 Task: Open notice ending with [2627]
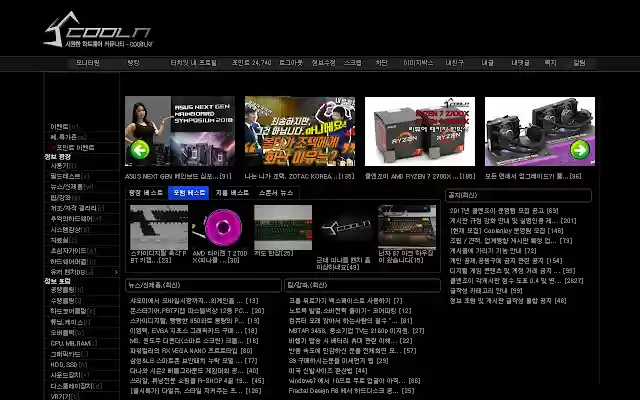click(516, 281)
